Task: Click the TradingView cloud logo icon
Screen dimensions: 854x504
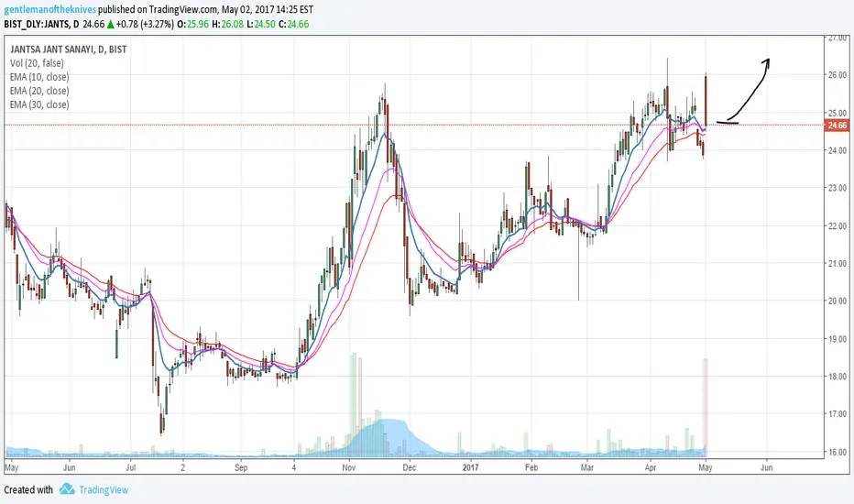Action: (67, 488)
